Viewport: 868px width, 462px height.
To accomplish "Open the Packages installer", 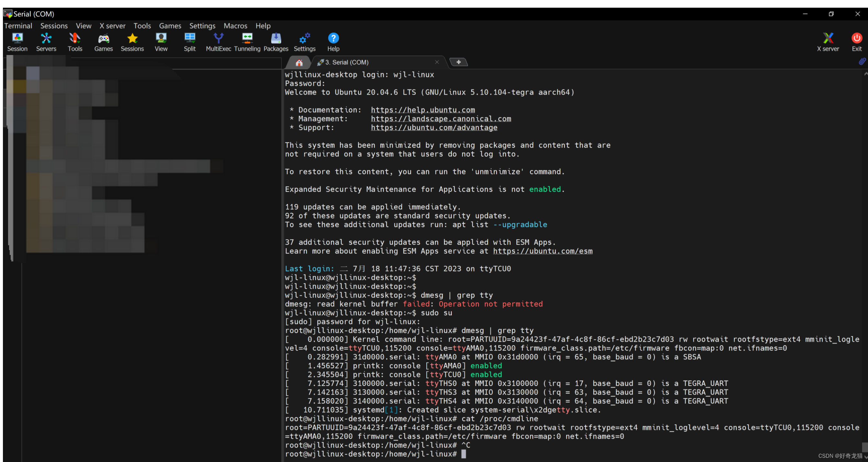I will pyautogui.click(x=276, y=41).
